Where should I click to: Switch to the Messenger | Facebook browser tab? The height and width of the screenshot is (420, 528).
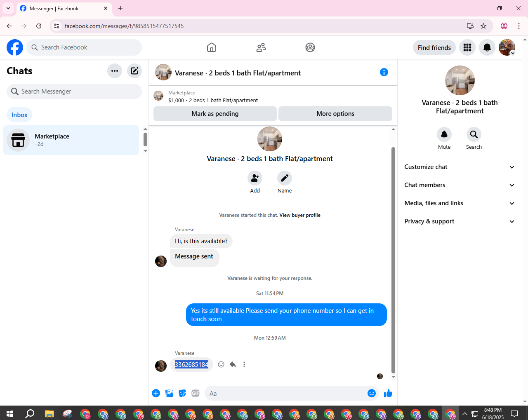point(64,8)
